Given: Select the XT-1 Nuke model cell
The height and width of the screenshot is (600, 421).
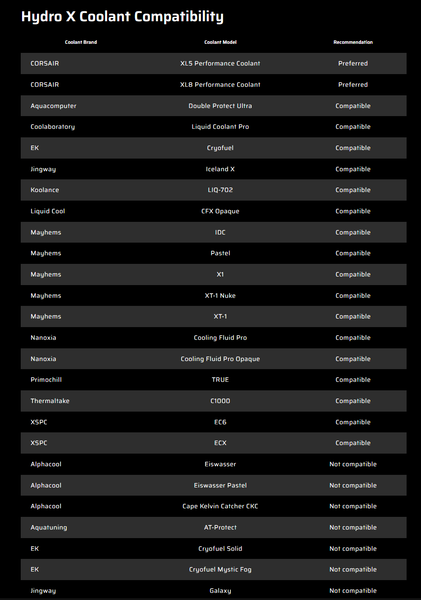Looking at the screenshot, I should pos(220,295).
